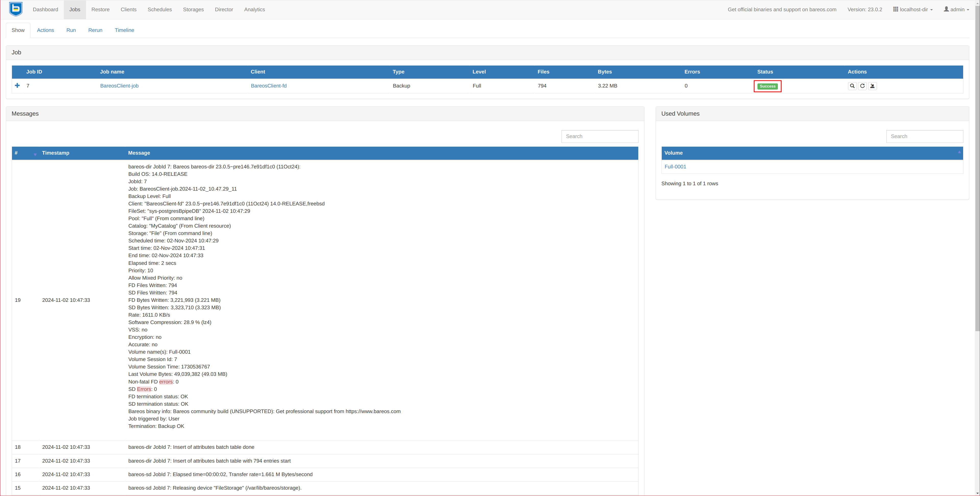Open the localhost-dir director dropdown
980x496 pixels.
click(913, 9)
